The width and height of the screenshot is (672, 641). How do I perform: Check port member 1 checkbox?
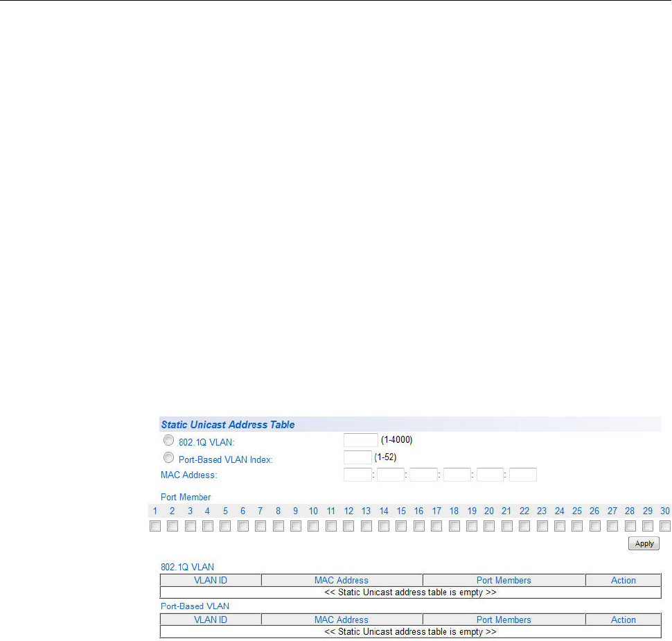click(155, 526)
